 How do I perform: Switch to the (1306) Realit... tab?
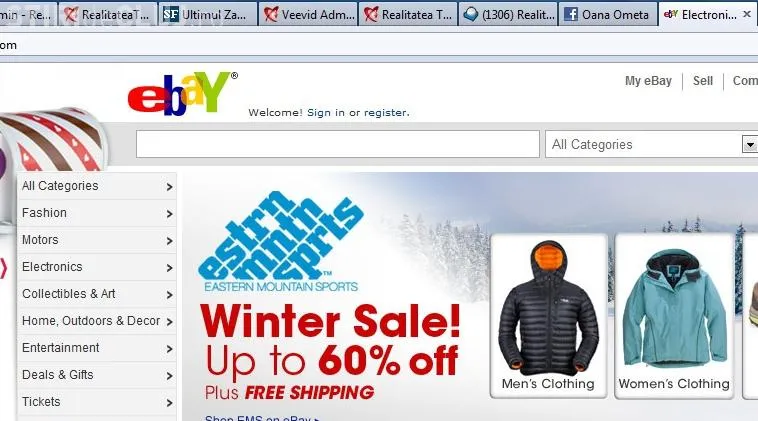click(x=508, y=15)
